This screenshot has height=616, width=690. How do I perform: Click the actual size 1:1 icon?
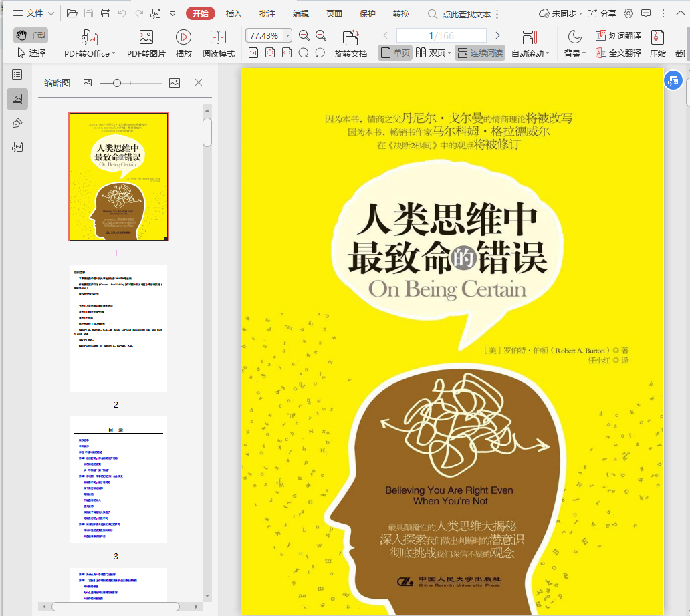point(253,53)
